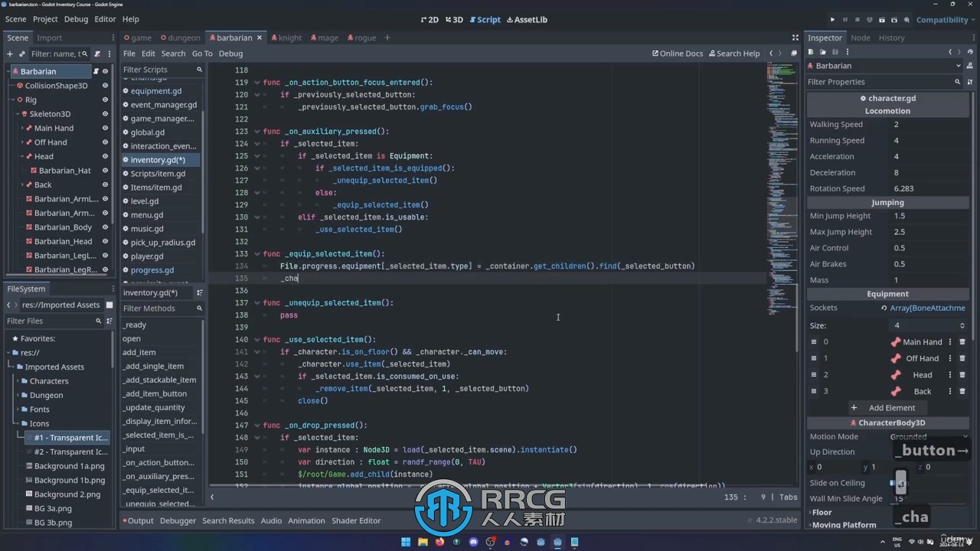Click the Filter Properties field in Inspector
Viewport: 980px width, 551px height.
tap(886, 82)
